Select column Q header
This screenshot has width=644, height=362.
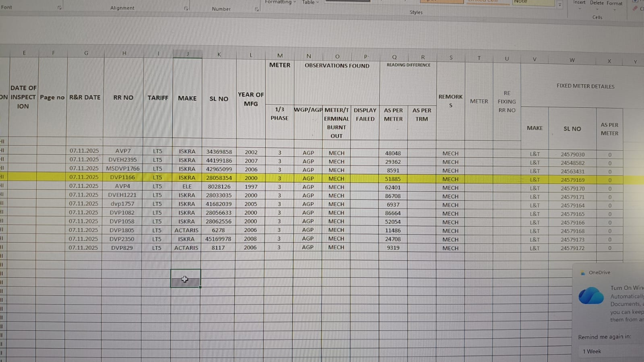[394, 57]
